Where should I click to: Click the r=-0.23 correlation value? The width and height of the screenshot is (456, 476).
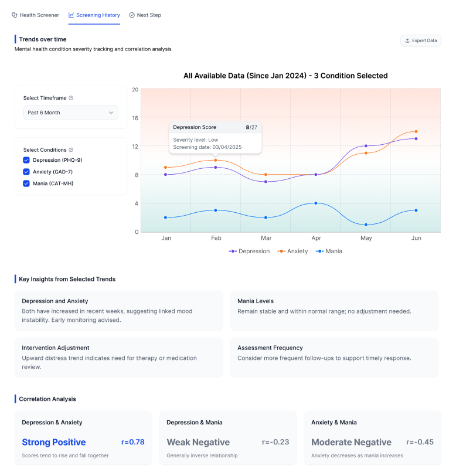(x=275, y=442)
